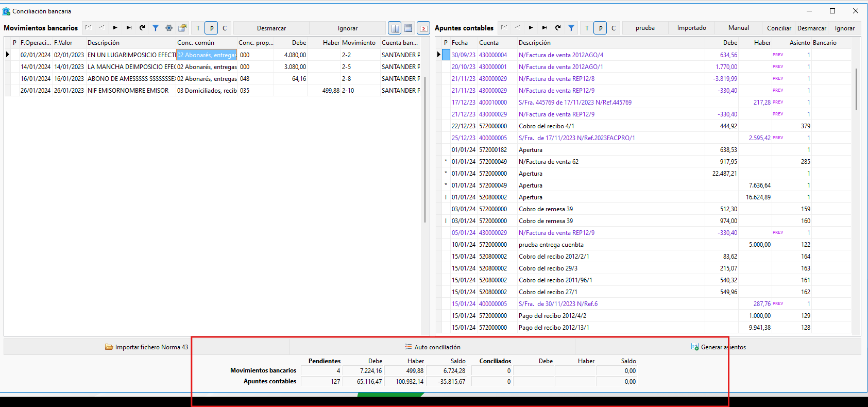
Task: Click the red sigma totals icon
Action: pyautogui.click(x=423, y=28)
